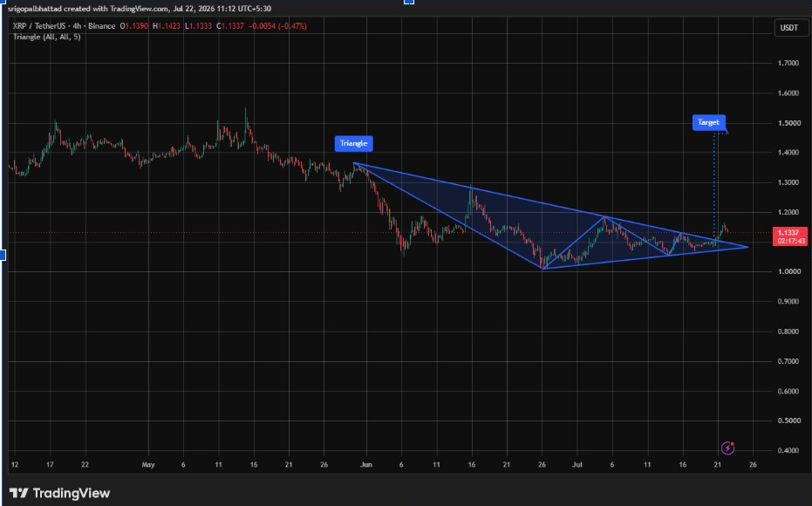This screenshot has width=812, height=506.
Task: Click the current price tag 1.1337
Action: pos(789,236)
